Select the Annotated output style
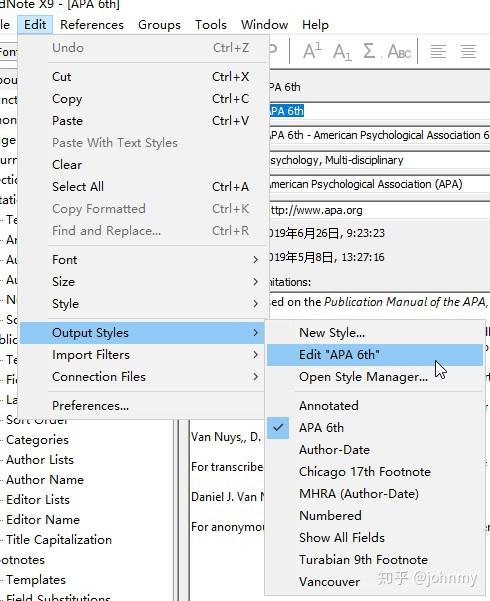This screenshot has width=490, height=601. point(375,406)
